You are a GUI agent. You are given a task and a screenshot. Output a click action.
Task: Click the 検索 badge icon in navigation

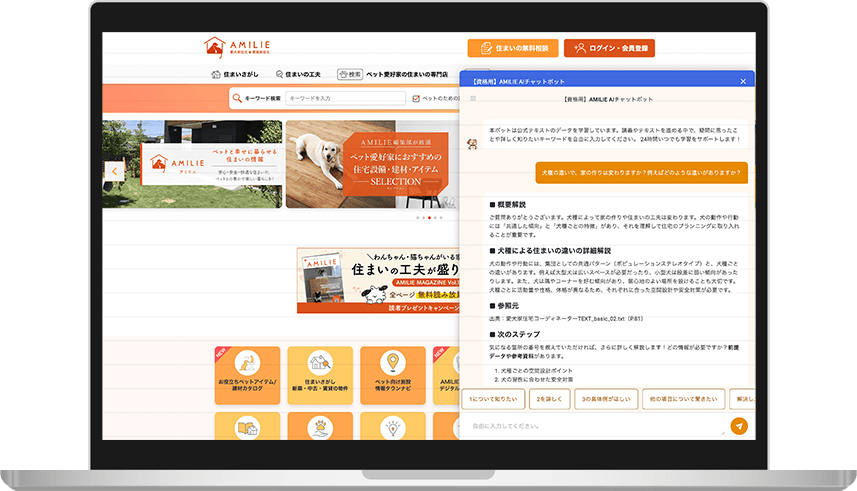point(350,74)
